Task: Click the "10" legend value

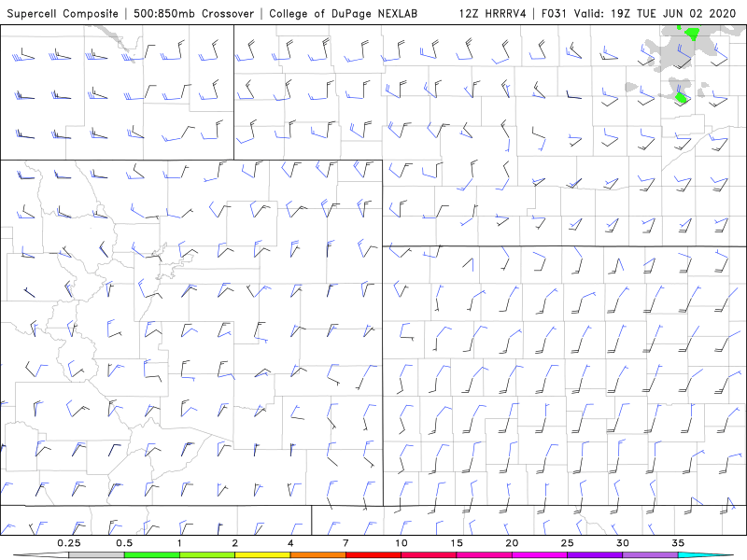Action: click(x=402, y=543)
